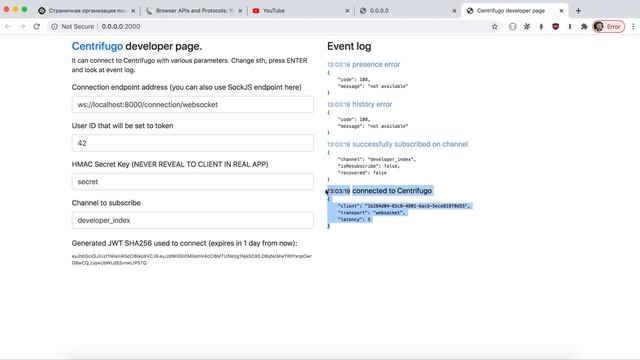Reload the page with the refresh icon
Viewport: 640px width, 360px height.
click(x=36, y=27)
